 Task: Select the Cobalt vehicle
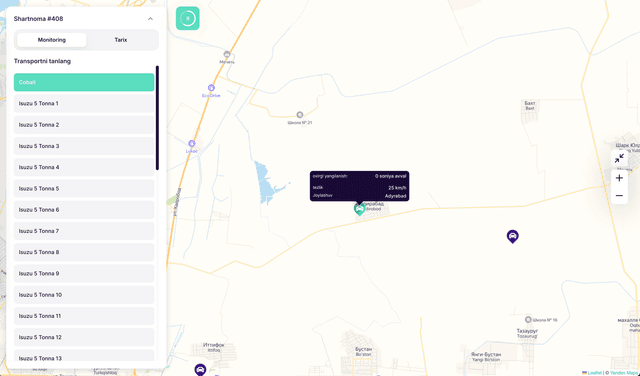(84, 82)
